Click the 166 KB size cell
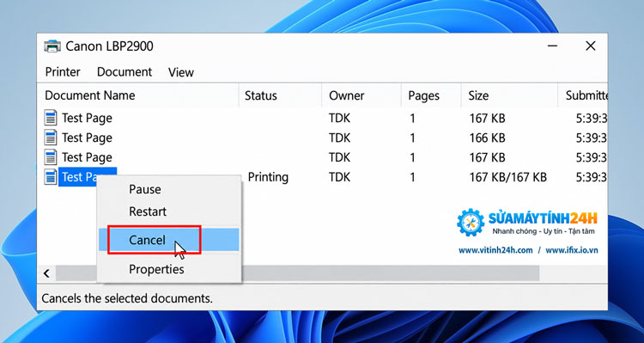Screen dimensions: 644x343 487,138
